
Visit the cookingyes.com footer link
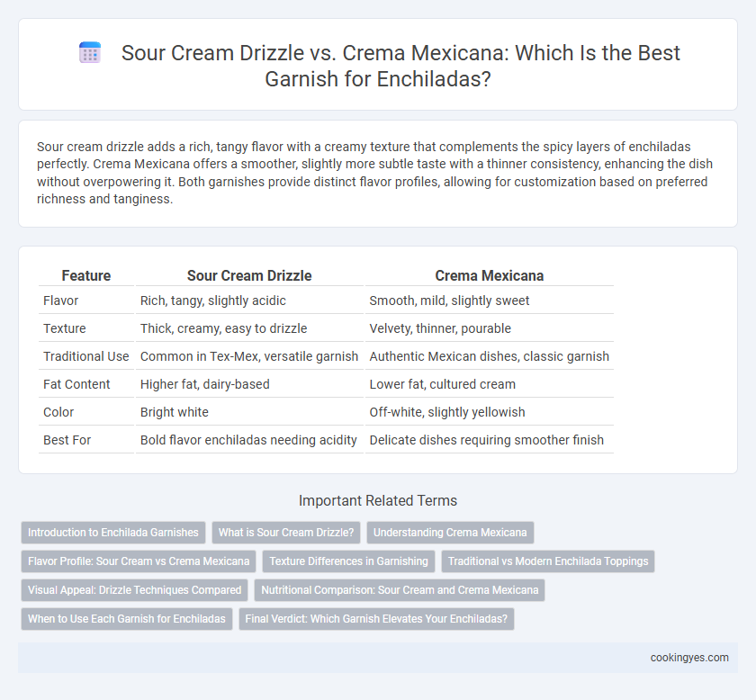(x=689, y=658)
